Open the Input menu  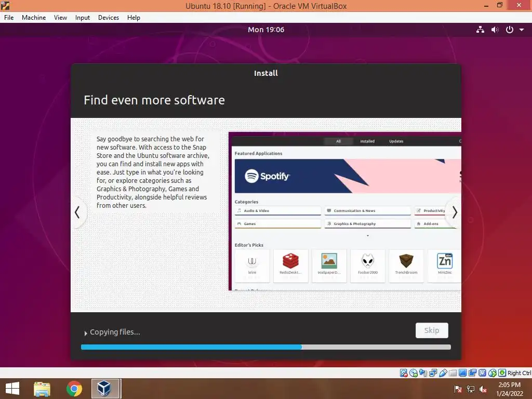pos(83,18)
